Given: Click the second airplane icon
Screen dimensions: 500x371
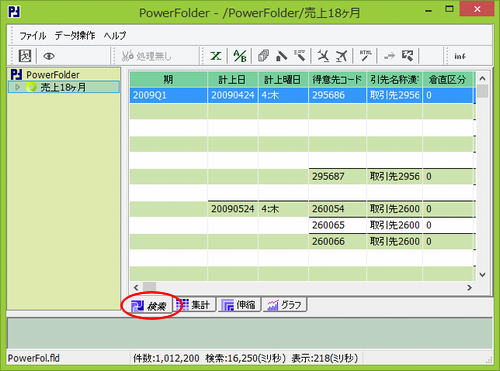Looking at the screenshot, I should point(341,56).
